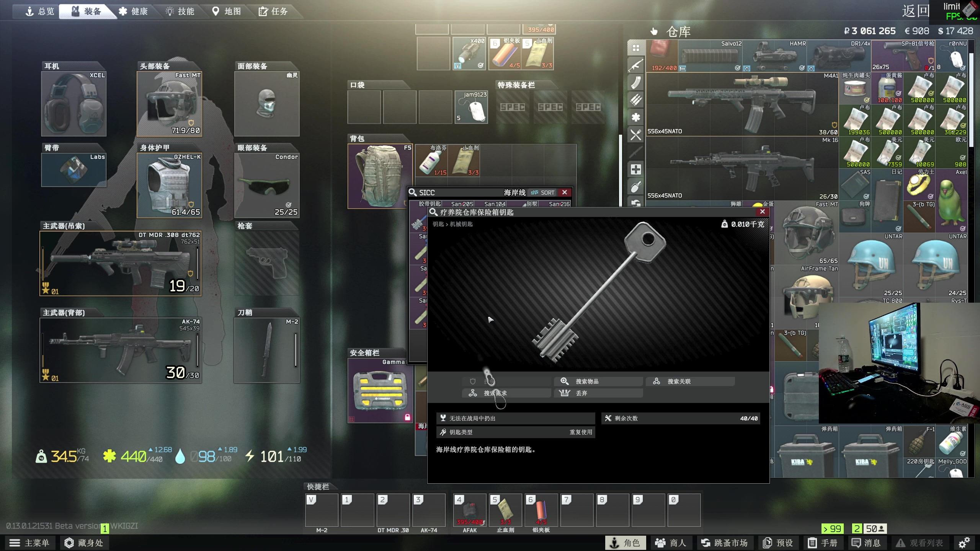Click the jam9123 dogtag in pockets
980x551 pixels.
[471, 107]
